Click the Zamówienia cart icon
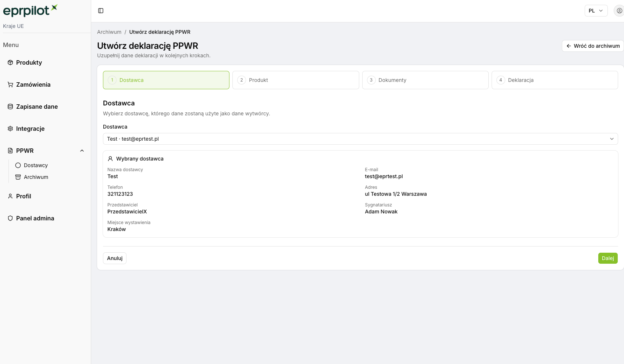The width and height of the screenshot is (624, 364). pyautogui.click(x=10, y=84)
